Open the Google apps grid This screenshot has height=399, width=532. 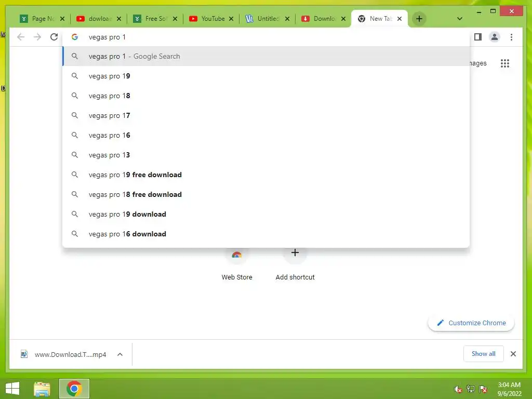point(505,63)
